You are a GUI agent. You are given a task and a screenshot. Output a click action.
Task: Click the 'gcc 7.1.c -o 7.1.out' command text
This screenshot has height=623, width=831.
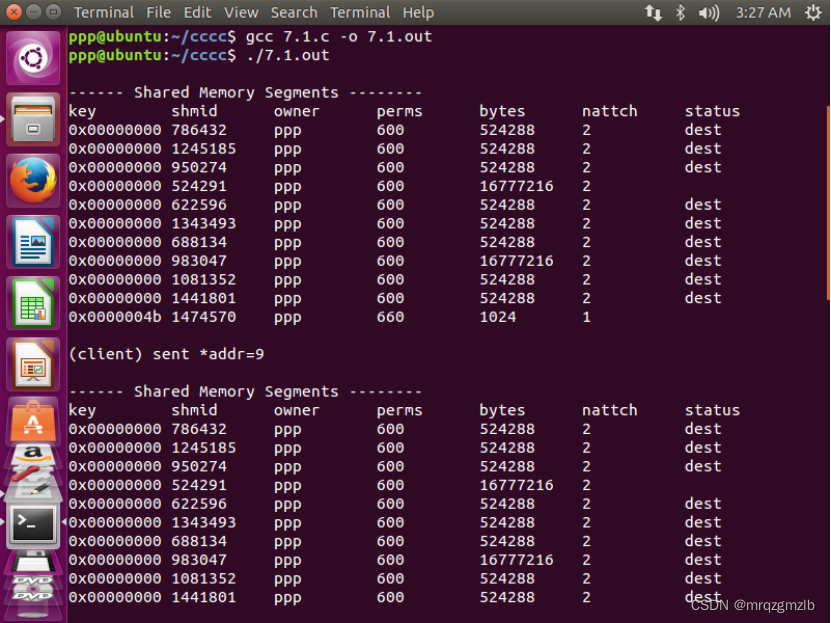[339, 37]
